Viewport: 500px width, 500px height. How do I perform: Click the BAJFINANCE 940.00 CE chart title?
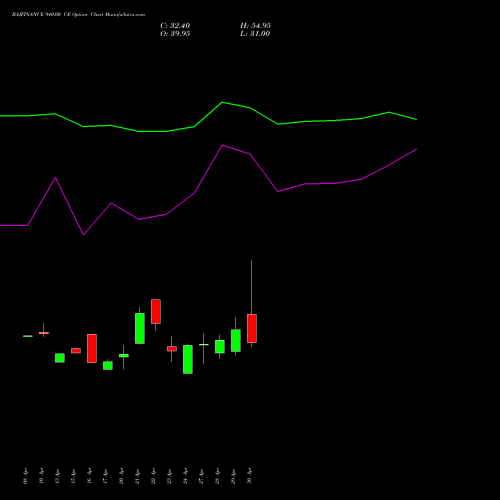click(78, 15)
